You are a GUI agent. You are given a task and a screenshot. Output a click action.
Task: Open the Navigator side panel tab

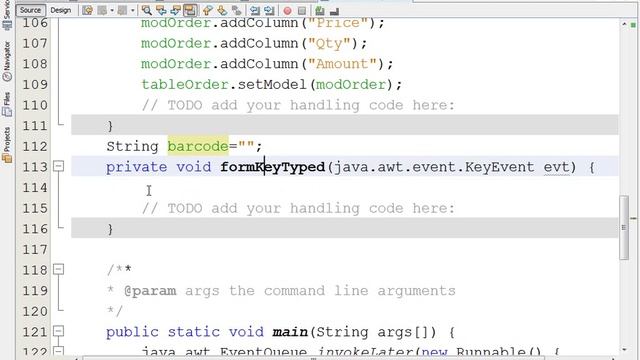(7, 61)
